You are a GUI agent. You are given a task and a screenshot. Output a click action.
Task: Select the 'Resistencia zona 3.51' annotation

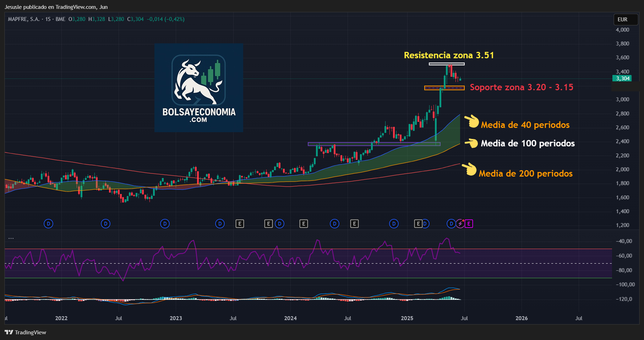tap(449, 55)
